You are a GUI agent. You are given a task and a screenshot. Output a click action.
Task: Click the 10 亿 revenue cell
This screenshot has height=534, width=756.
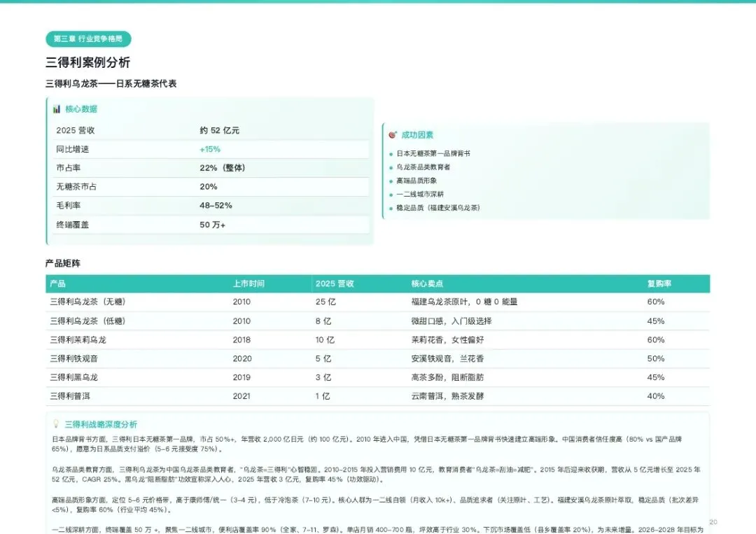point(325,340)
